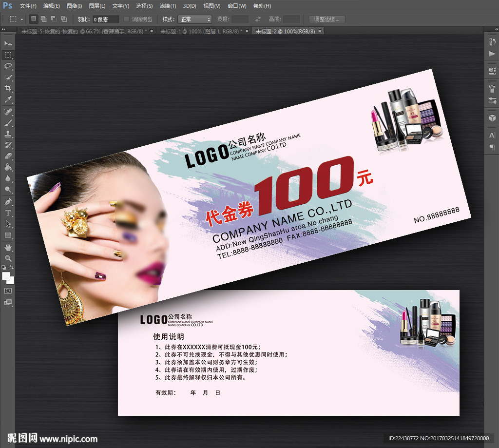This screenshot has width=499, height=448.
Task: Select the Eraser tool
Action: pyautogui.click(x=8, y=156)
